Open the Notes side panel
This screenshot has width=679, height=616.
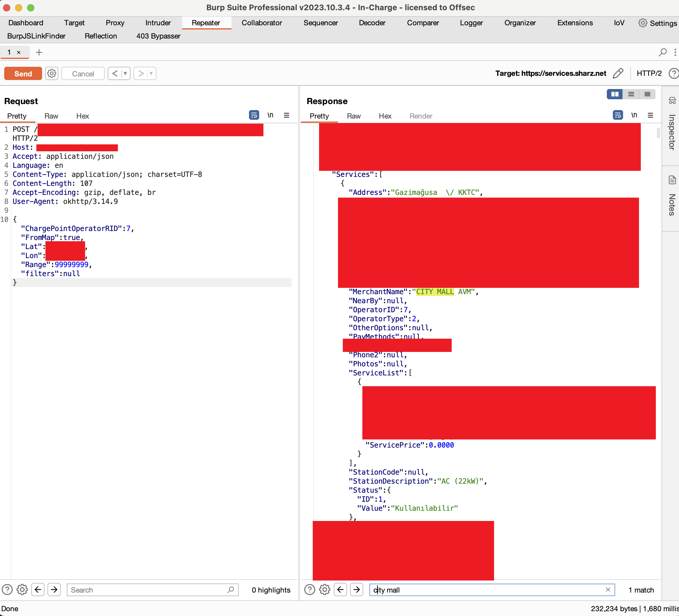coord(672,196)
